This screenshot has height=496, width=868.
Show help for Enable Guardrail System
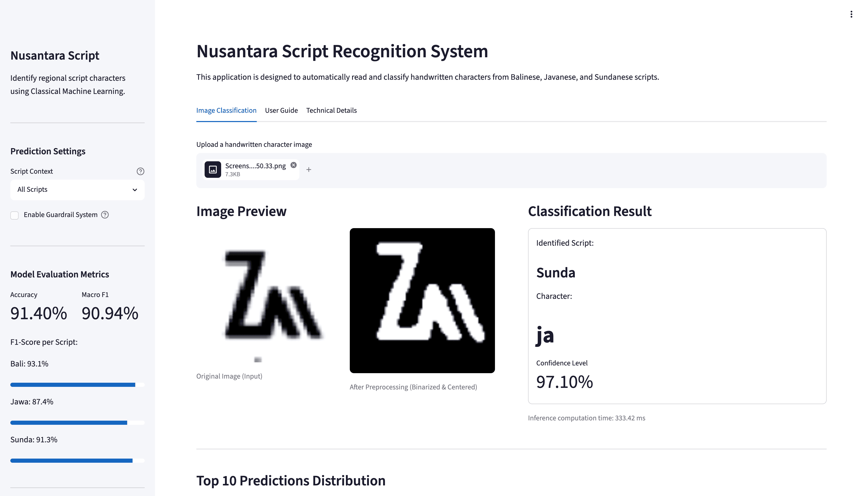click(x=105, y=215)
